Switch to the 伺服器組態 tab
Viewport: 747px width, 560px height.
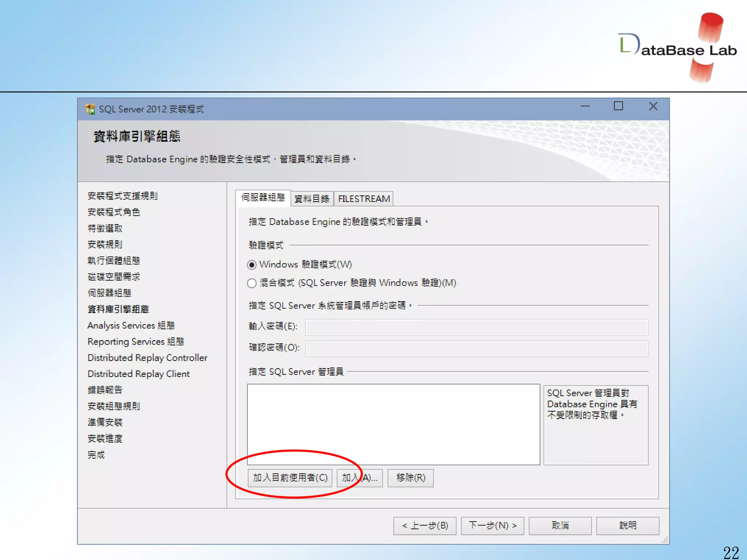tap(263, 198)
